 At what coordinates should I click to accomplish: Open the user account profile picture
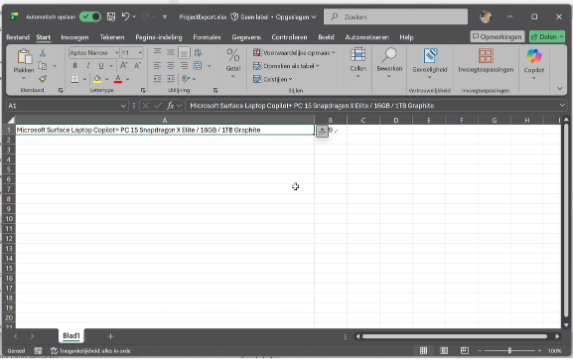(486, 17)
